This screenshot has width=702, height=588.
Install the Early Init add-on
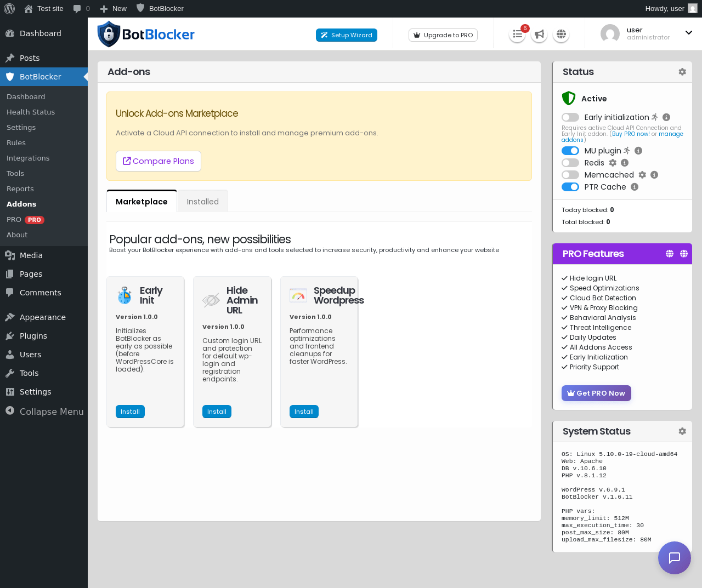click(130, 412)
